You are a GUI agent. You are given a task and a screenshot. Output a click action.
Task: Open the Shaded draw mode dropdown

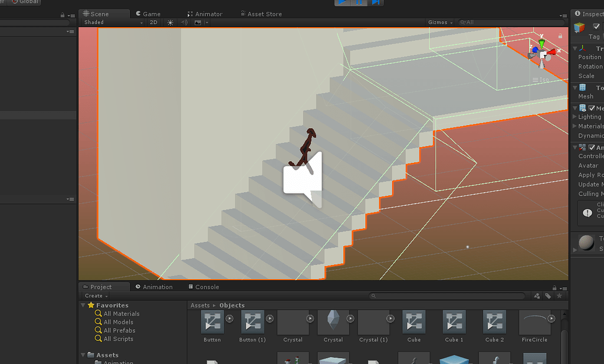[x=112, y=22]
